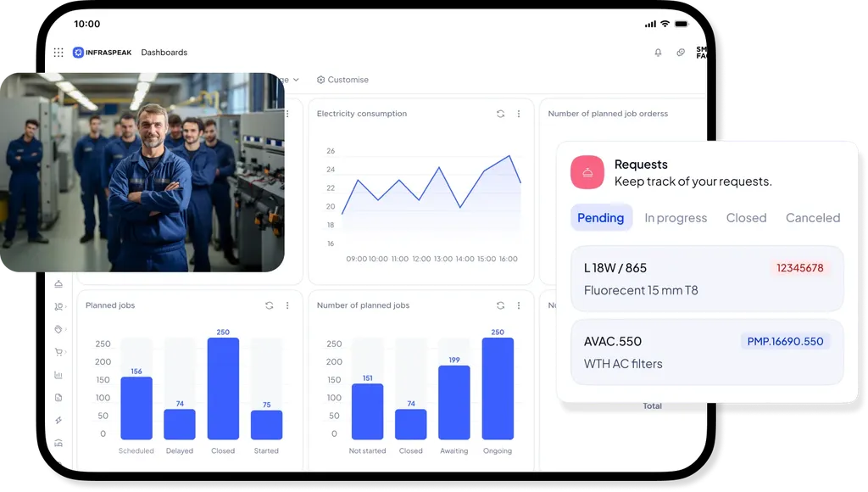
Task: Open notifications bell icon
Action: coord(658,53)
